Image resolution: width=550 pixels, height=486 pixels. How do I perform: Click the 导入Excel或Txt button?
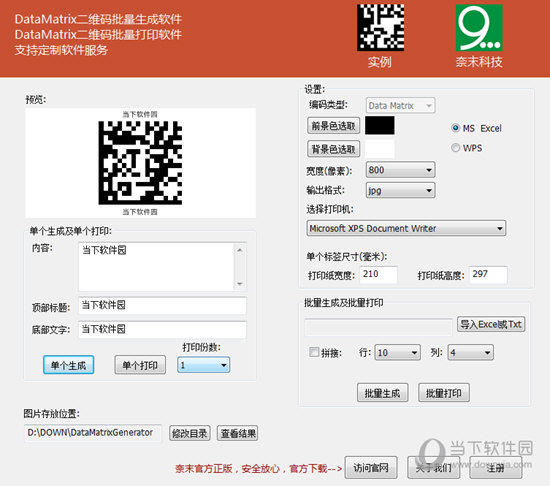tap(491, 324)
